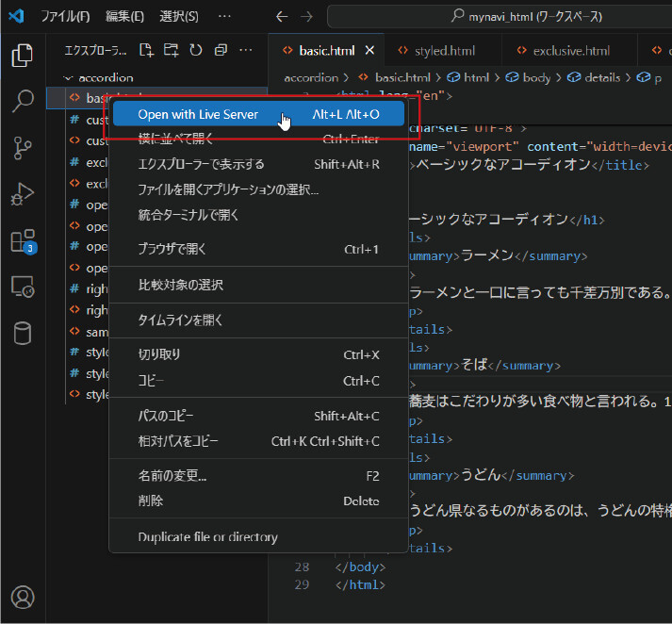672x624 pixels.
Task: Click basic.html in the breadcrumb
Action: pyautogui.click(x=402, y=77)
